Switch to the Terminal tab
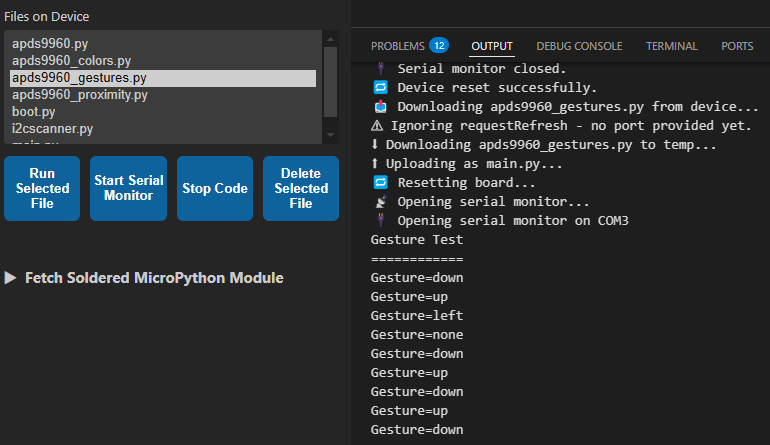 (x=672, y=46)
